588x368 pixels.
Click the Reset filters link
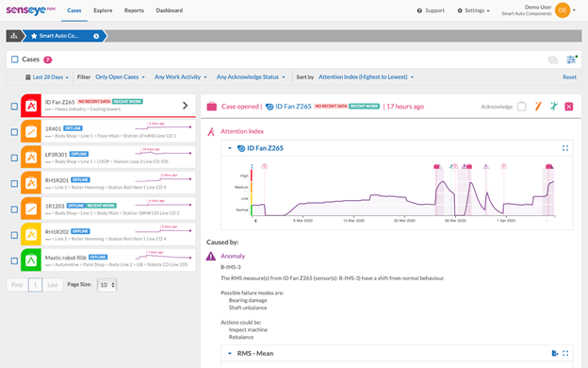coord(569,77)
